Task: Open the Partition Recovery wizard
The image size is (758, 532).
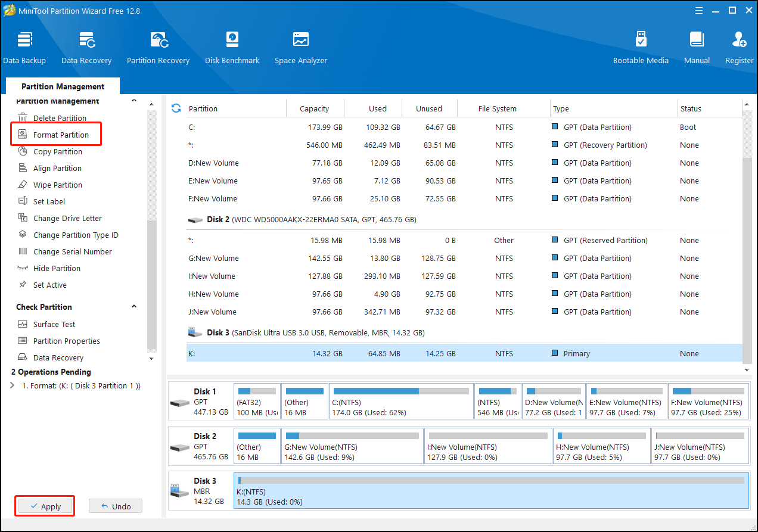Action: [158, 48]
